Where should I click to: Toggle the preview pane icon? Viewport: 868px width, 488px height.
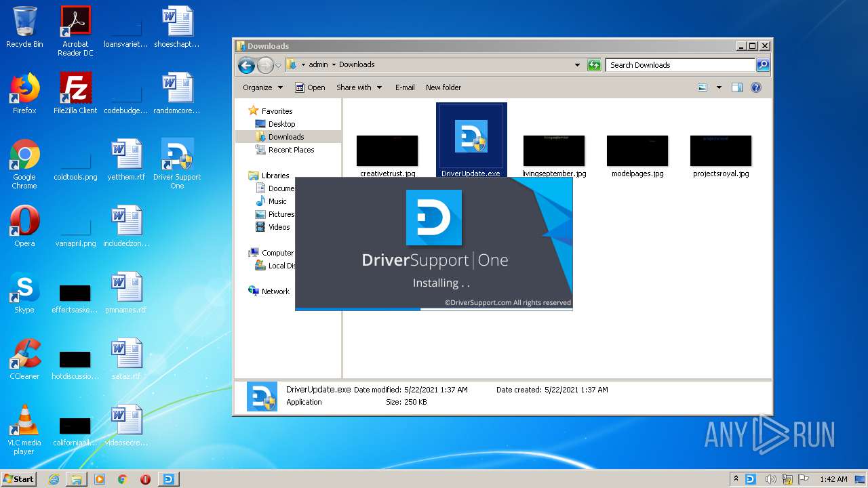737,87
